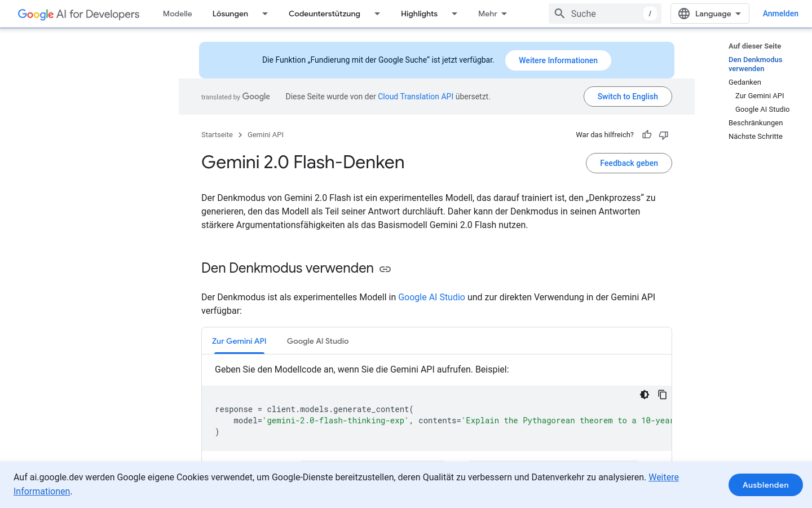Click the globe icon in the Language button

(684, 14)
